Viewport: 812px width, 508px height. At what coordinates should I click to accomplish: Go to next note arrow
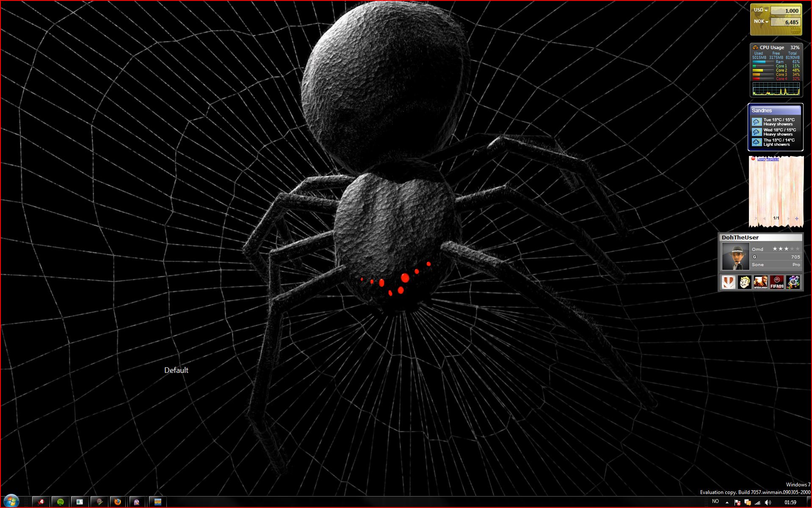pyautogui.click(x=788, y=219)
